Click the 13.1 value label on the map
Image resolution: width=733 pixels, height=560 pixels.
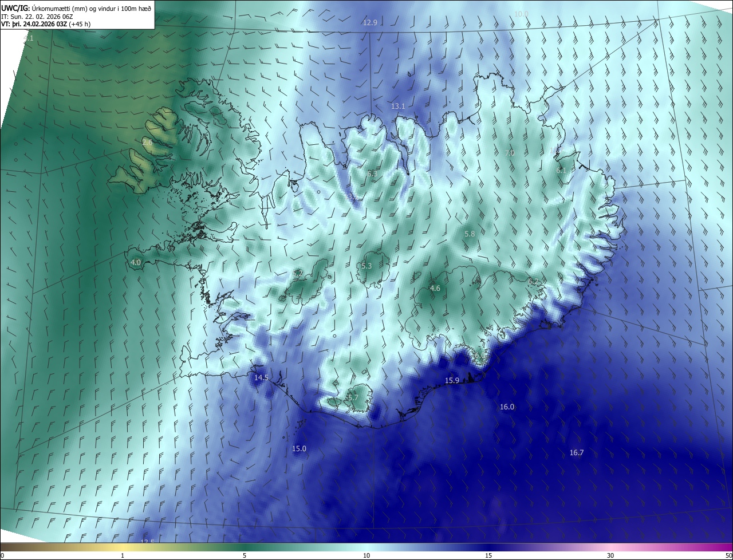[398, 107]
